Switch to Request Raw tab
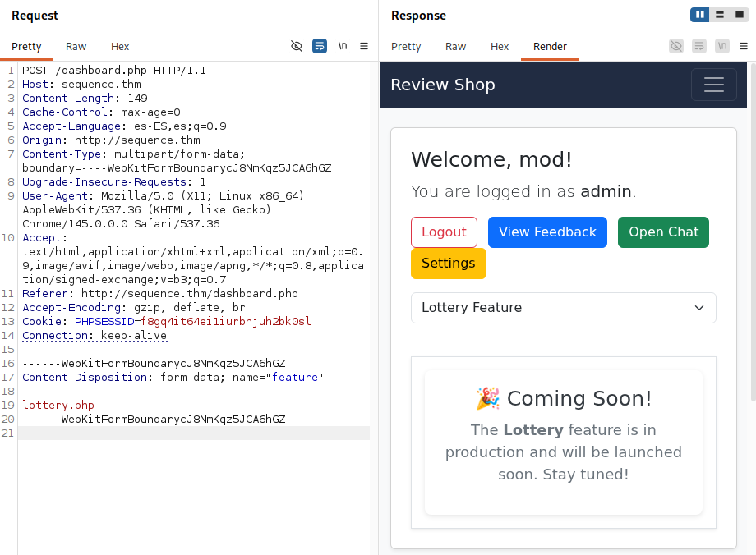 76,46
